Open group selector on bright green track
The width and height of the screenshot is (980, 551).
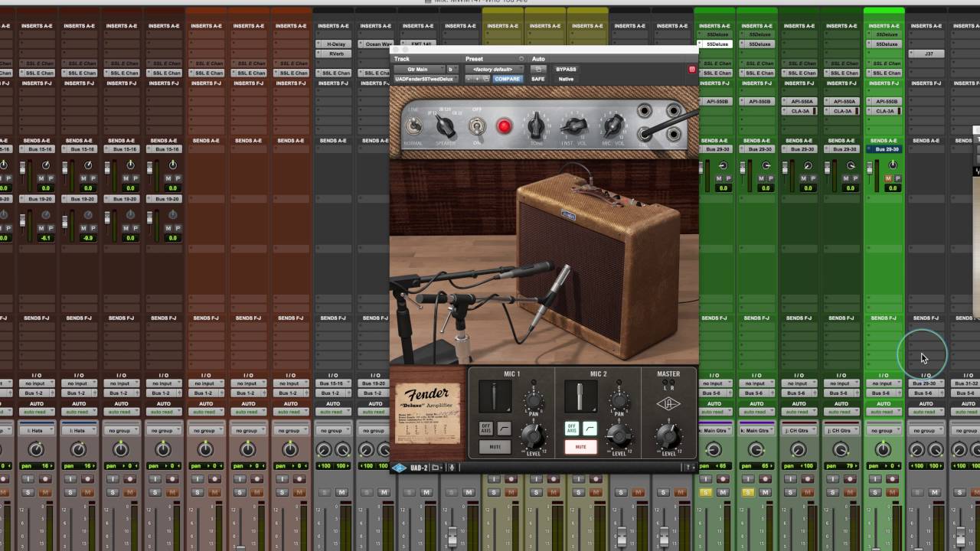point(884,431)
